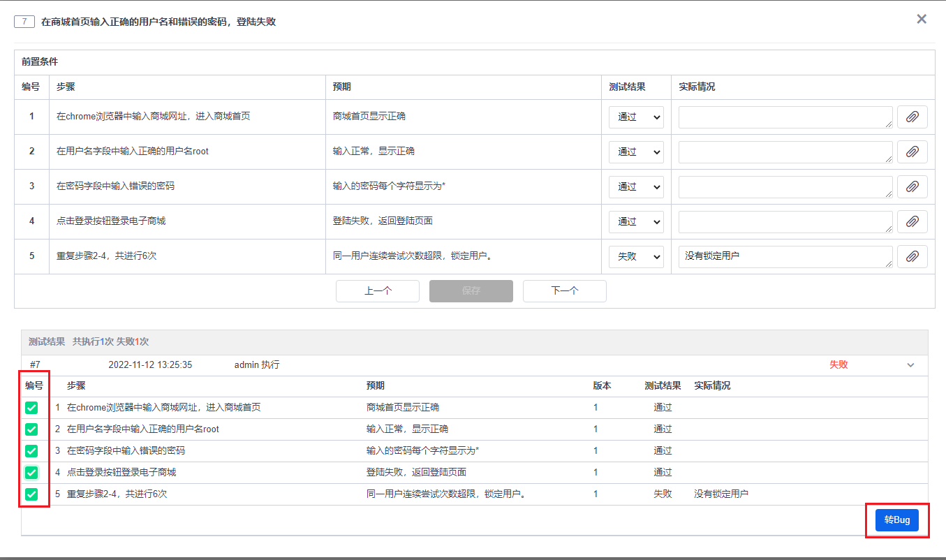Close the test case dialog
Viewport: 946px width, 560px height.
(x=922, y=20)
